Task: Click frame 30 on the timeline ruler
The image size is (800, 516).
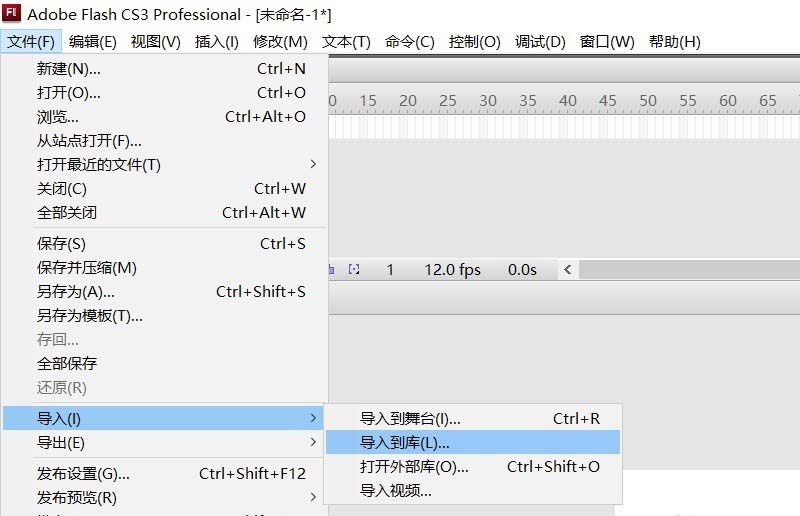Action: click(x=488, y=101)
